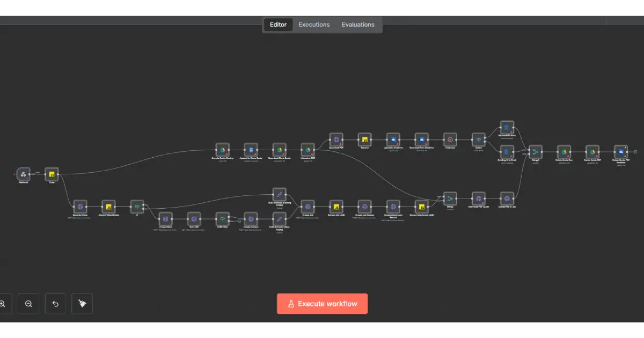Click the plus connector after last node
This screenshot has width=644, height=338.
[635, 152]
